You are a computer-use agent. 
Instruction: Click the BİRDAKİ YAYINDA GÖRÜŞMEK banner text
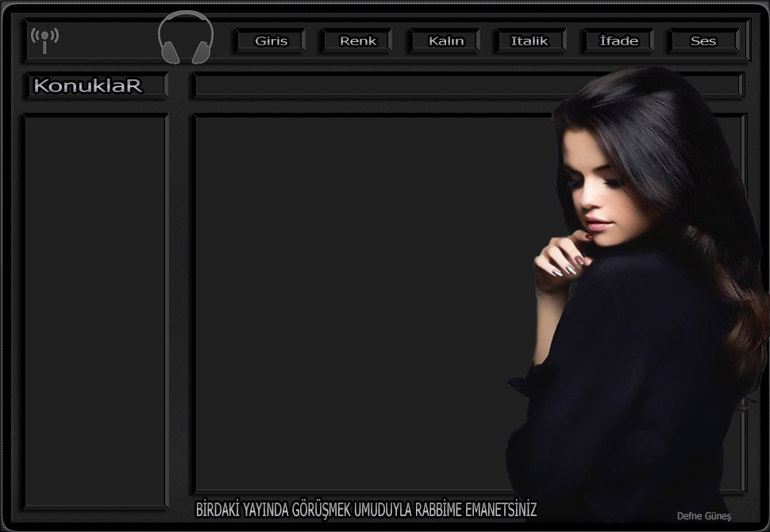tap(366, 510)
